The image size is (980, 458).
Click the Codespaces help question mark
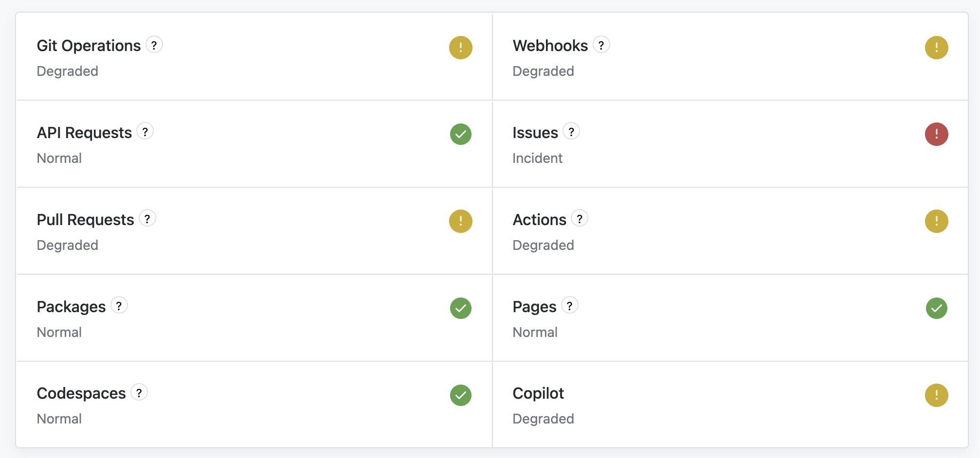pyautogui.click(x=139, y=392)
